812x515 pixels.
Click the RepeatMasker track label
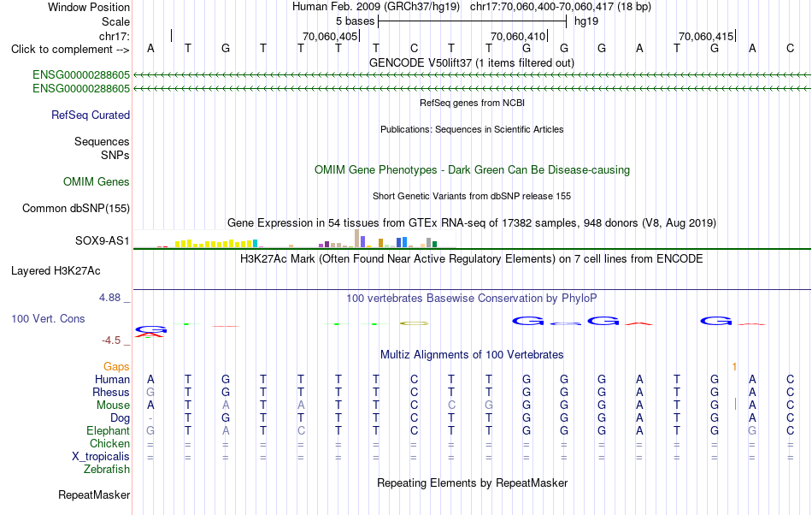pos(94,494)
